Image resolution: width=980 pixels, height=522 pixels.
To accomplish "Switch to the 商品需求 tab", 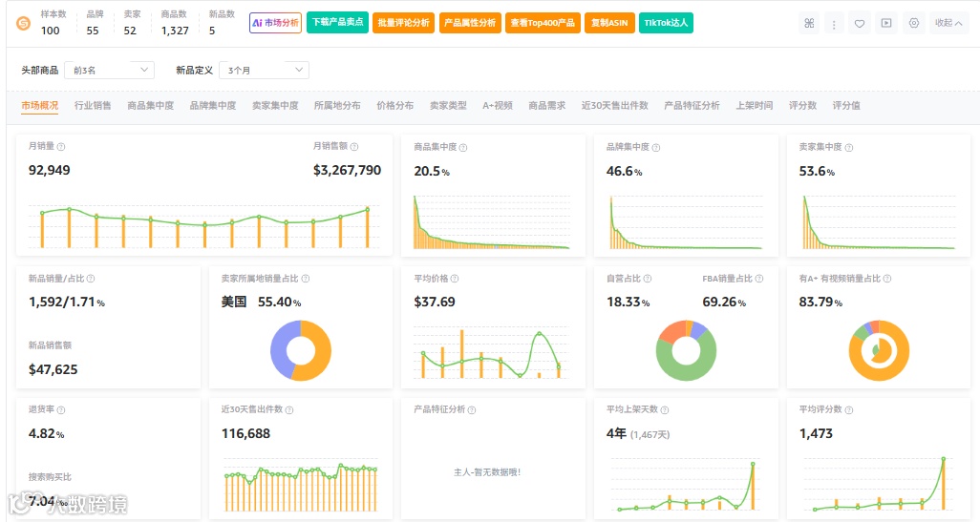I will coord(547,106).
